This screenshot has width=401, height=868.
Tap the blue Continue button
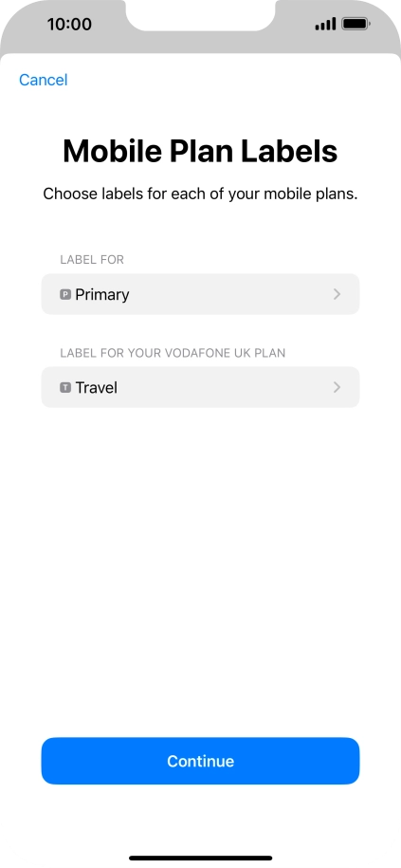click(x=200, y=761)
